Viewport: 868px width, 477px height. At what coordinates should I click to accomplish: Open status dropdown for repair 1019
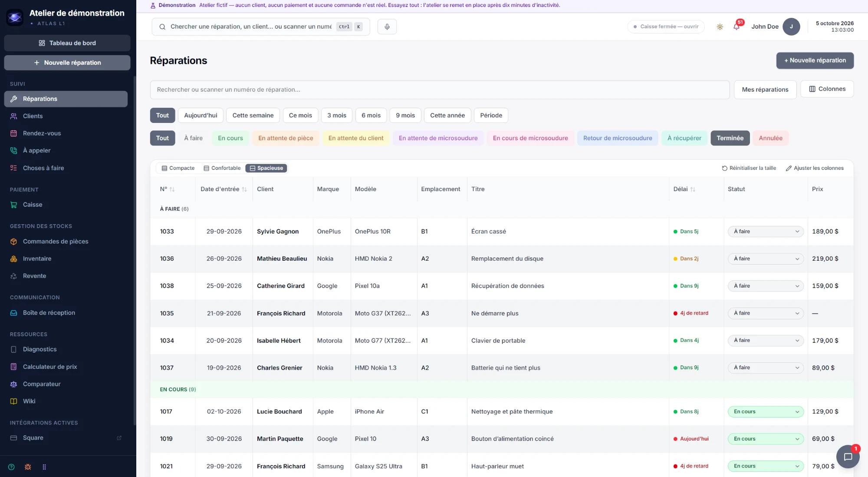click(x=766, y=439)
